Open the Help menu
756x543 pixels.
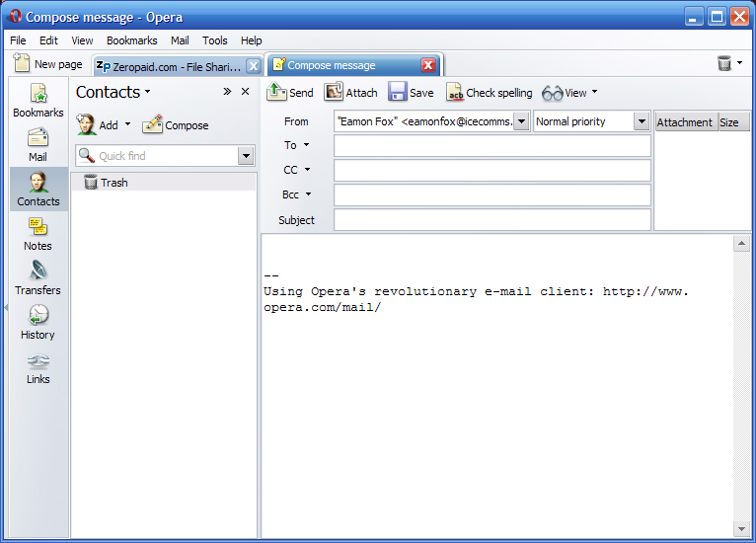pos(252,40)
